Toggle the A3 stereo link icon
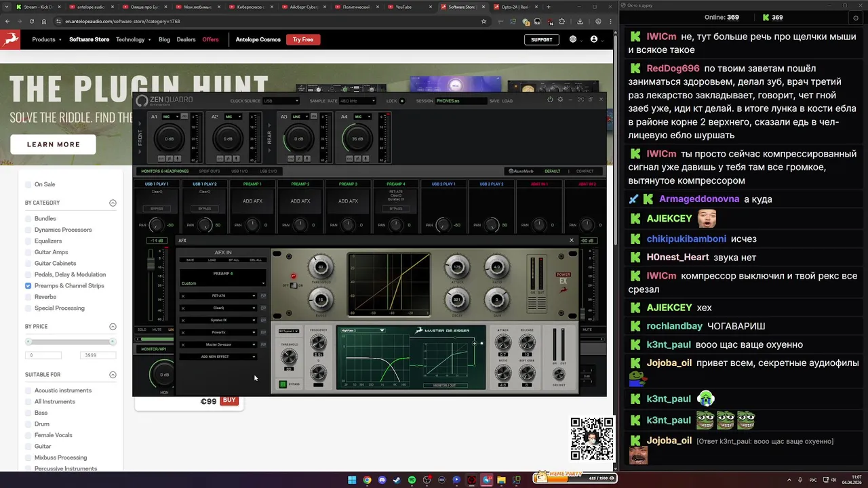Viewport: 868px width, 488px height. point(314,117)
